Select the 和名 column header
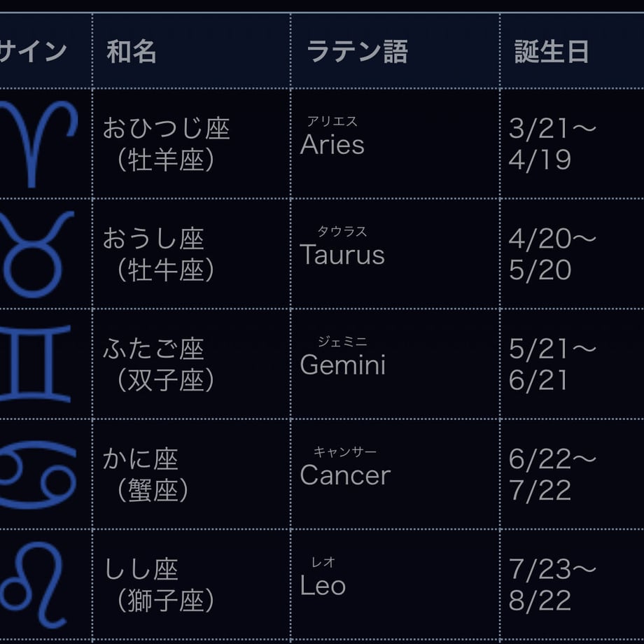 click(x=132, y=52)
